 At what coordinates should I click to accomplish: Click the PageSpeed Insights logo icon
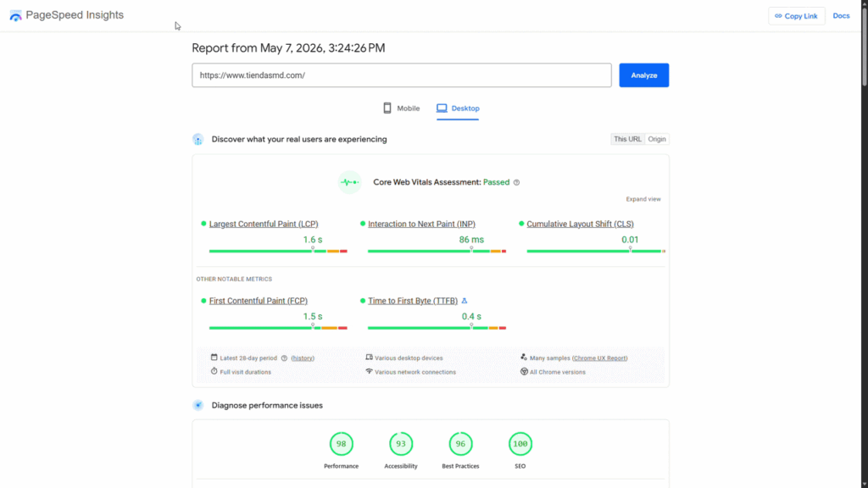click(15, 15)
